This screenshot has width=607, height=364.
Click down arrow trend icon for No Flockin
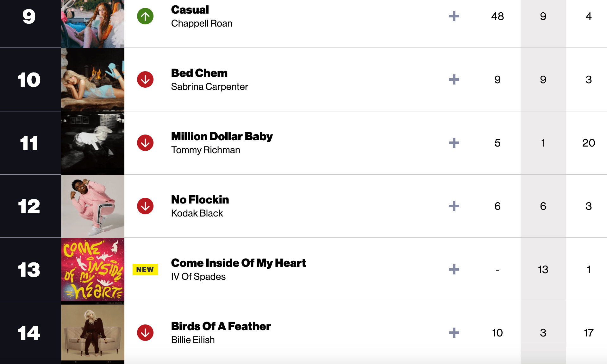[145, 206]
